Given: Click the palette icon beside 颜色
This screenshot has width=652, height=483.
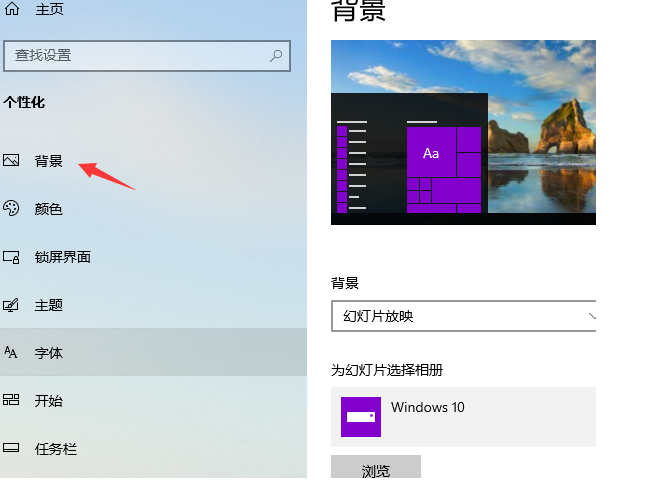Looking at the screenshot, I should coord(12,208).
